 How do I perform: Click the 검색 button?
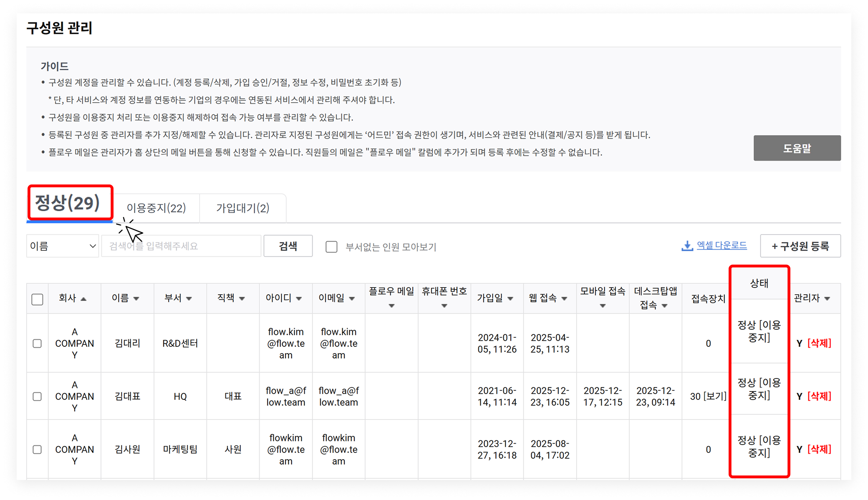click(288, 246)
